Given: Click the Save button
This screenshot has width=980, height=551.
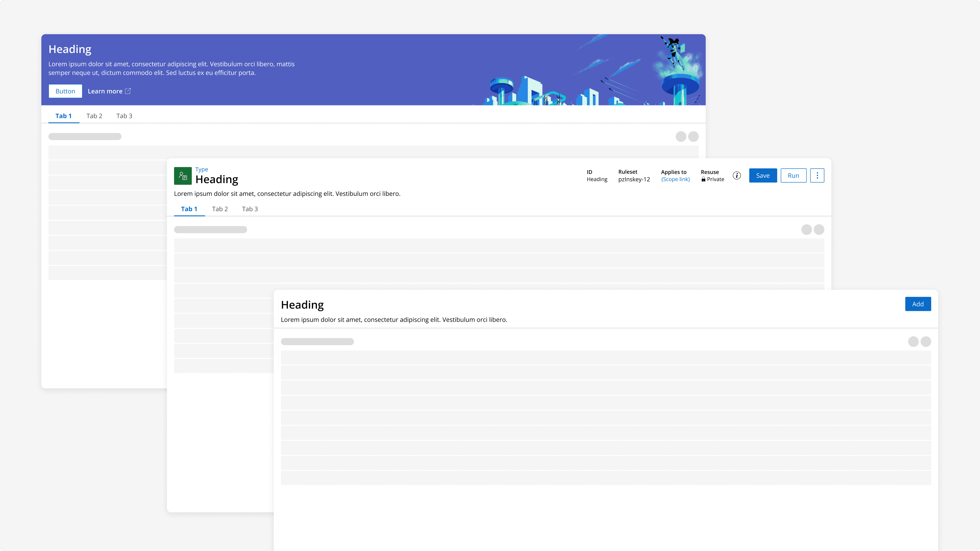Looking at the screenshot, I should [763, 176].
